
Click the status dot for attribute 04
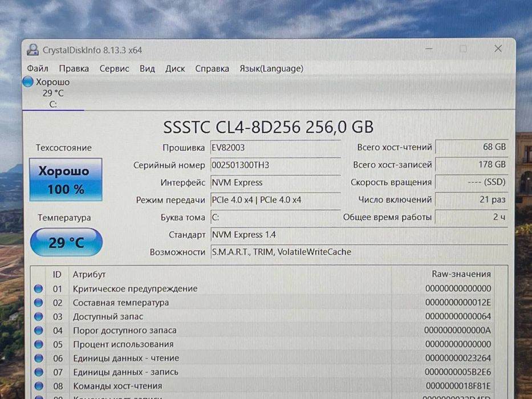(38, 330)
